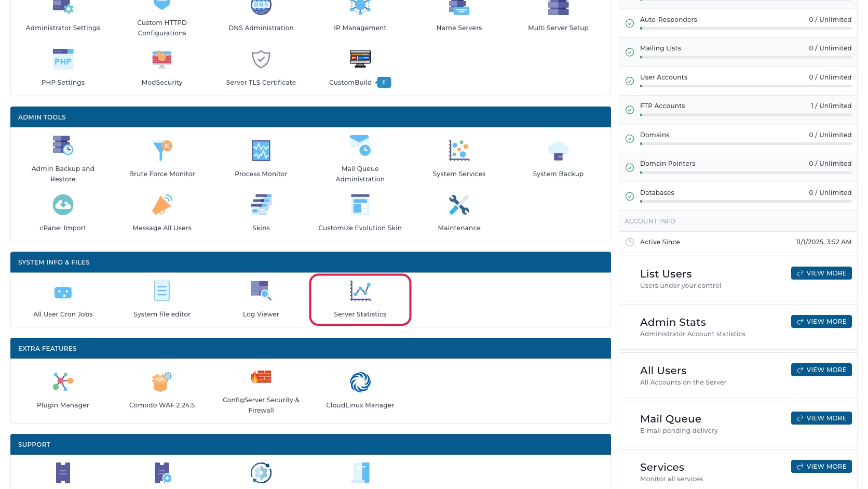Click View More for Admin Stats
868x489 pixels.
pos(821,322)
